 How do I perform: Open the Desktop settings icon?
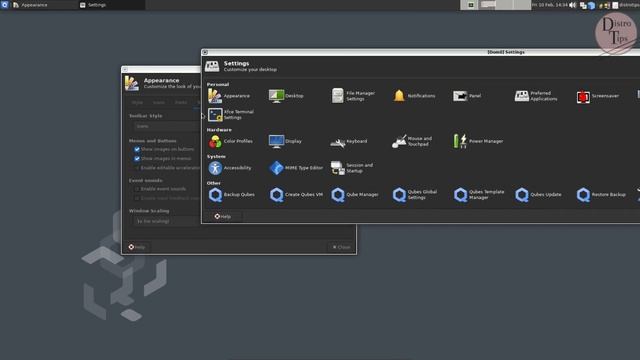286,96
